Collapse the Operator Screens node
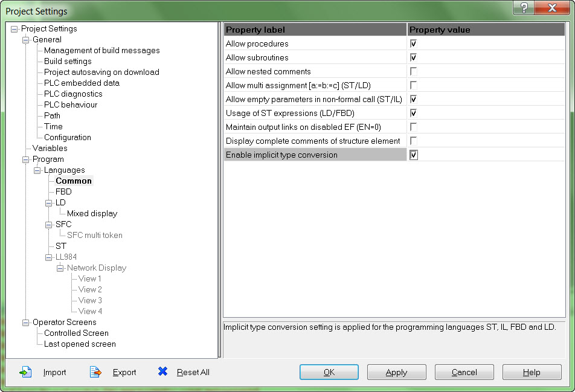 pyautogui.click(x=25, y=323)
